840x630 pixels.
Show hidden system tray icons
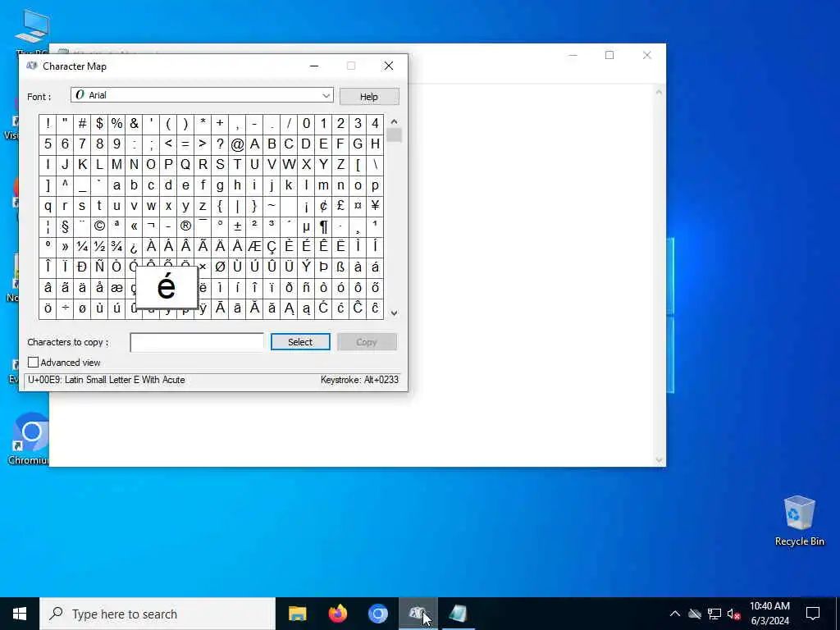click(675, 614)
